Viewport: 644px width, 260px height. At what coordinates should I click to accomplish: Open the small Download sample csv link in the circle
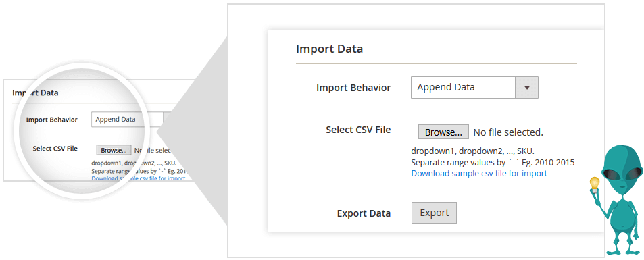tap(138, 179)
